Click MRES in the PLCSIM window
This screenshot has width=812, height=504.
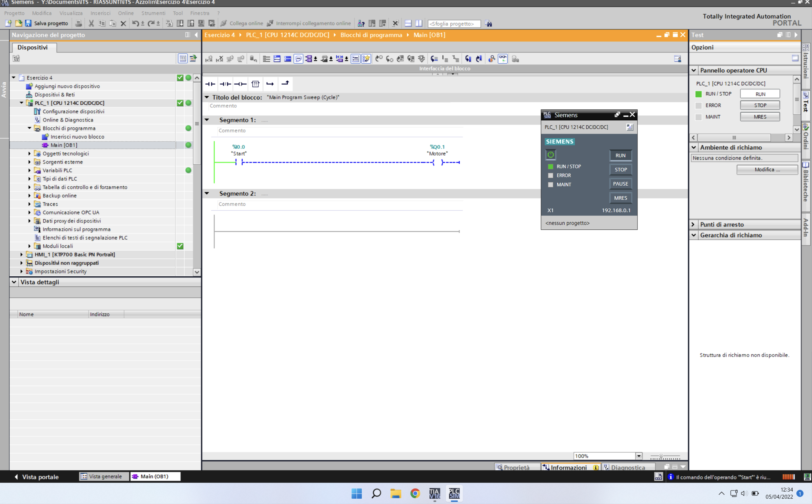[x=621, y=198]
